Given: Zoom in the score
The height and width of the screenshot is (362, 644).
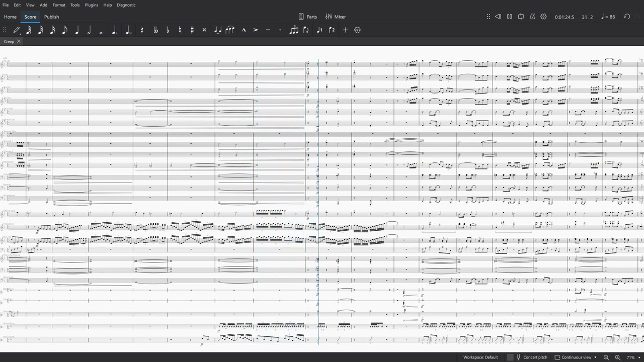Looking at the screenshot, I should [x=617, y=357].
